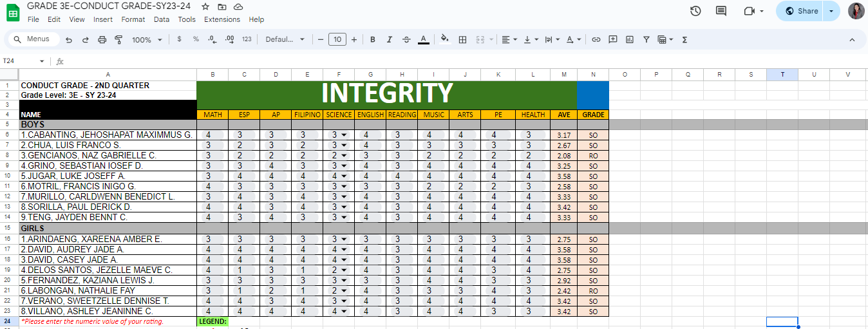Create a filter with the funnel icon
Viewport: 868px width, 329px height.
tap(646, 40)
